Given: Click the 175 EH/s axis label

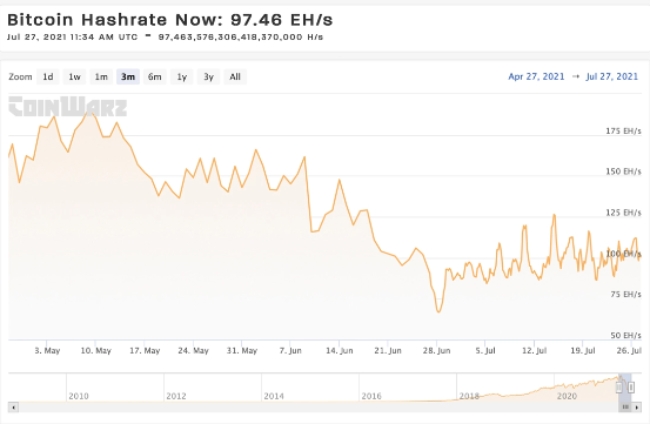Looking at the screenshot, I should click(x=623, y=131).
